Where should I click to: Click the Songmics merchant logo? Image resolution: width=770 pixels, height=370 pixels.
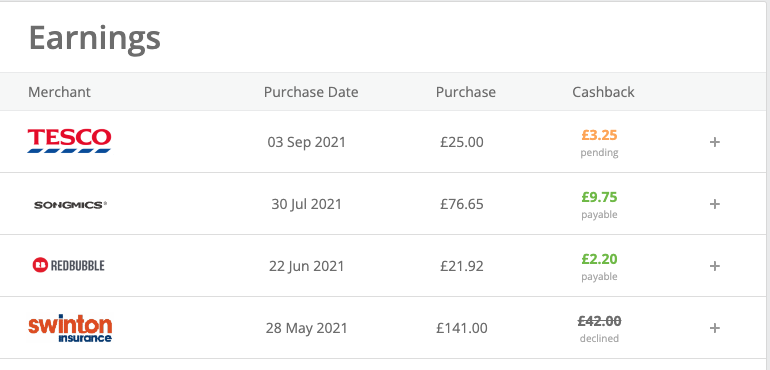[x=70, y=205]
